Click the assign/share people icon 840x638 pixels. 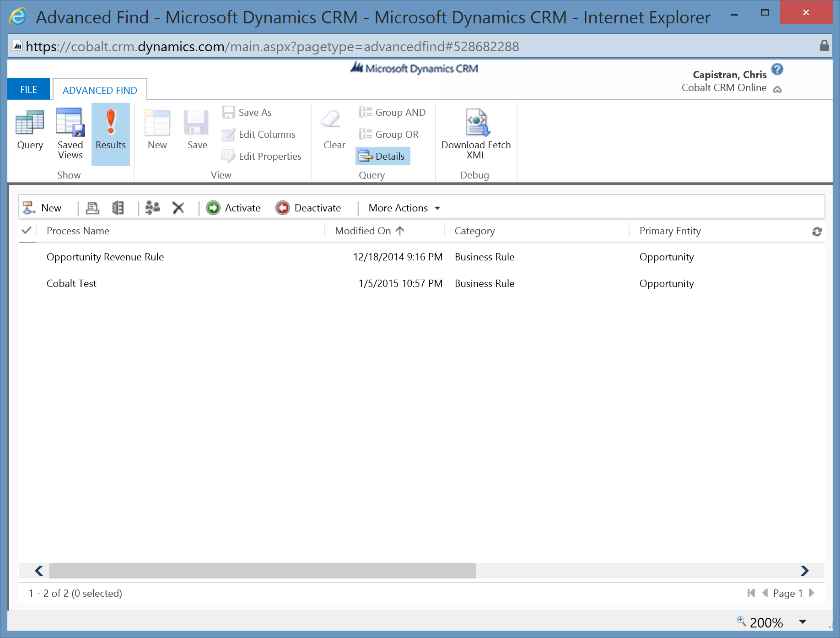point(152,208)
